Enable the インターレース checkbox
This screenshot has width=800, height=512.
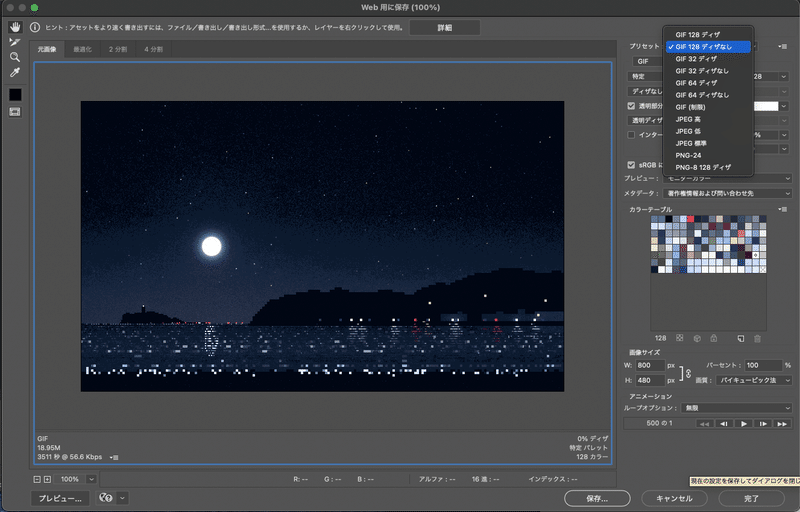(631, 135)
